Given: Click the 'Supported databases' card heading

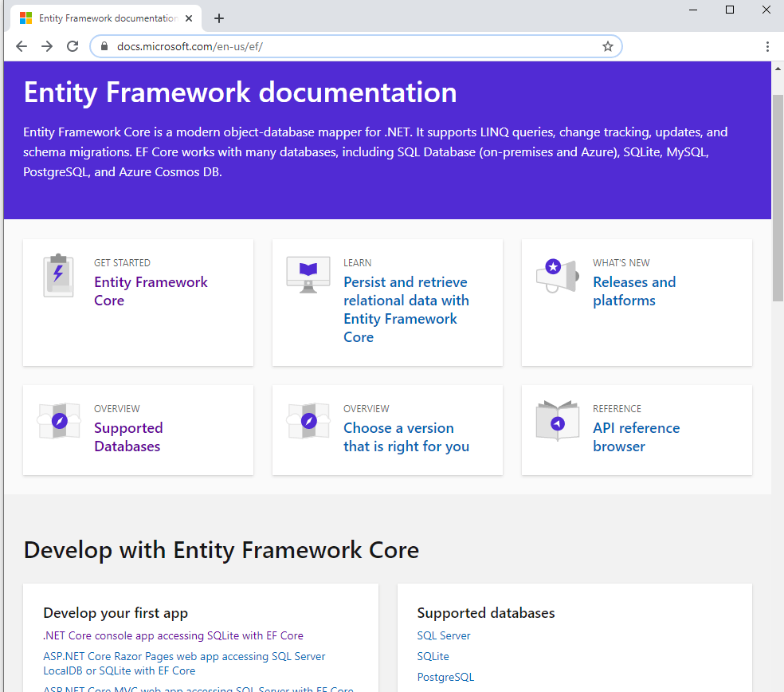Looking at the screenshot, I should pyautogui.click(x=486, y=613).
